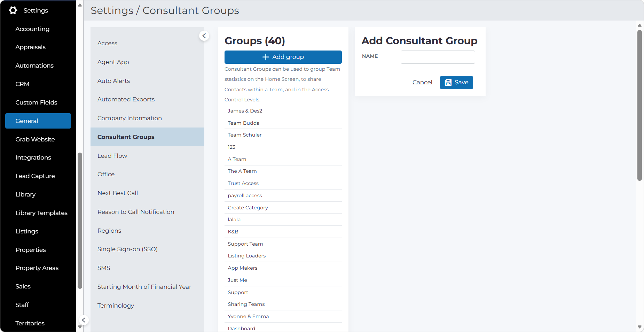Open Custom Fields settings
Viewport: 644px width, 332px height.
(x=36, y=102)
